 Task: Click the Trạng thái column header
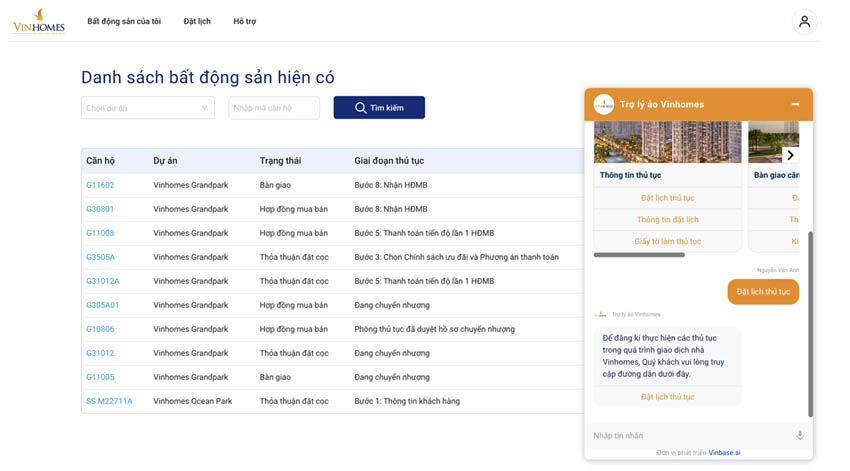(280, 160)
